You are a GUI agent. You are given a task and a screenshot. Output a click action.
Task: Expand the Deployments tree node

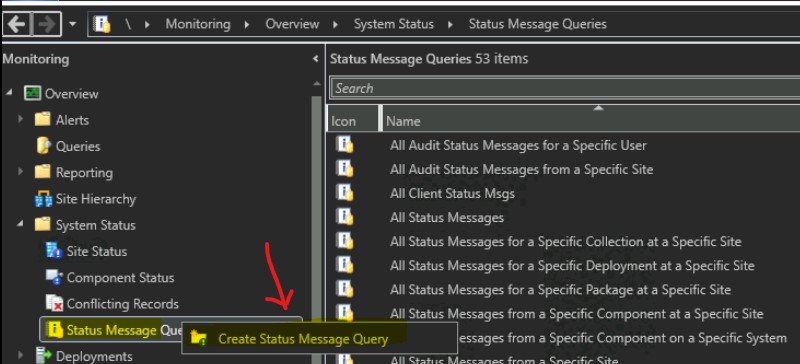20,355
